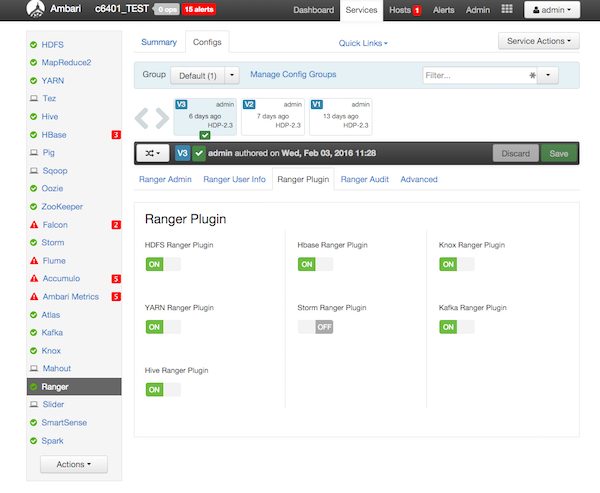
Task: Open the apps grid icon in navbar
Action: [507, 10]
